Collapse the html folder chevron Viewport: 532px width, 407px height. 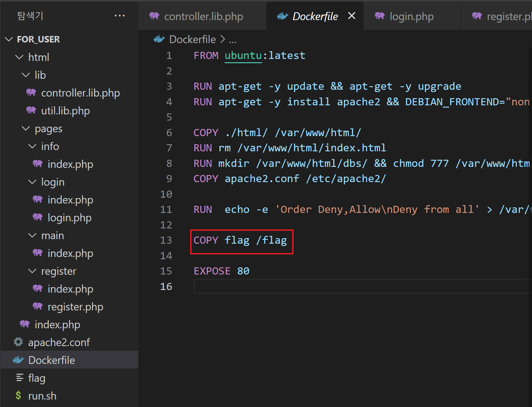[x=19, y=57]
